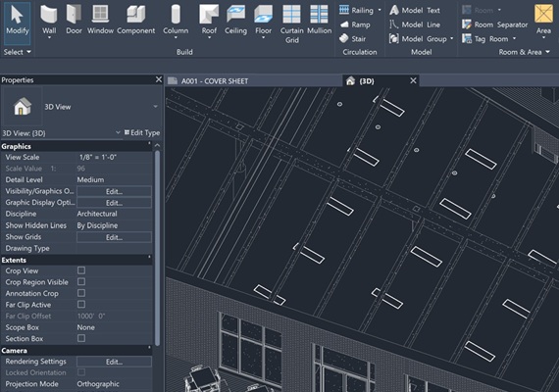Click Scope Box value None
This screenshot has width=559, height=392.
pos(114,327)
